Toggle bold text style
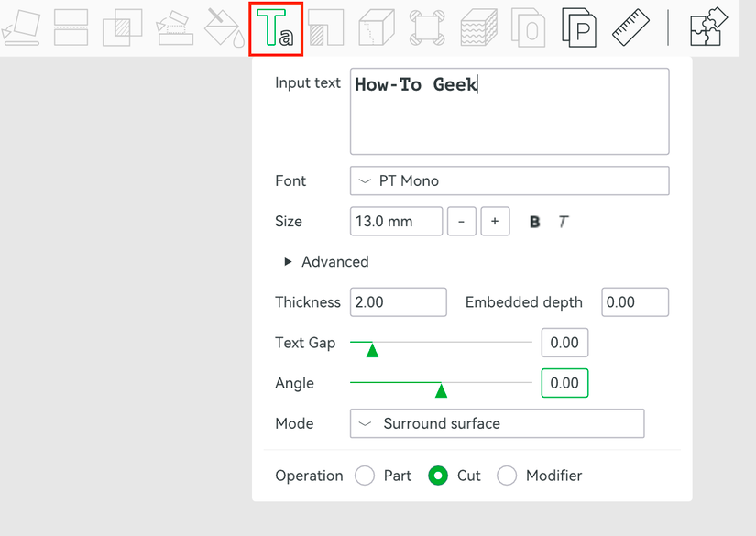This screenshot has height=536, width=756. click(x=534, y=222)
